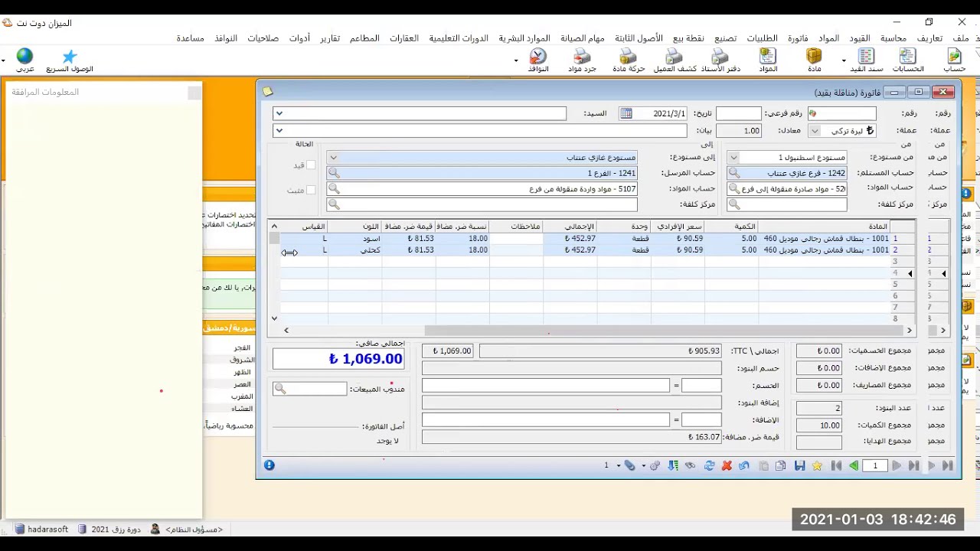The image size is (980, 551).
Task: Click the grid vertical scrollbar down arrow
Action: tap(274, 318)
